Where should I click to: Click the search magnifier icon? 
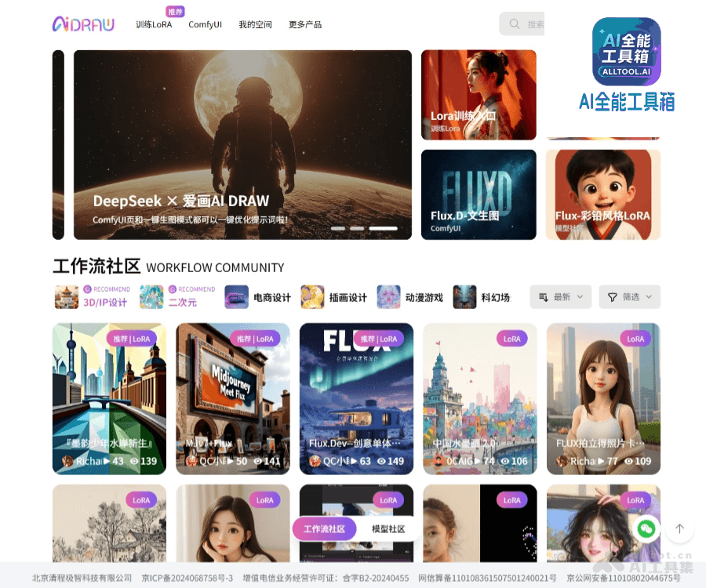514,24
